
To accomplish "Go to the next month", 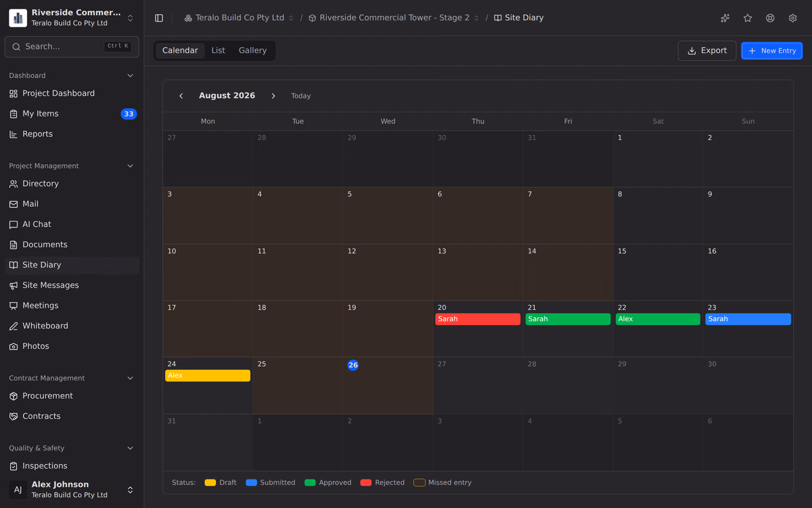I will click(x=274, y=96).
